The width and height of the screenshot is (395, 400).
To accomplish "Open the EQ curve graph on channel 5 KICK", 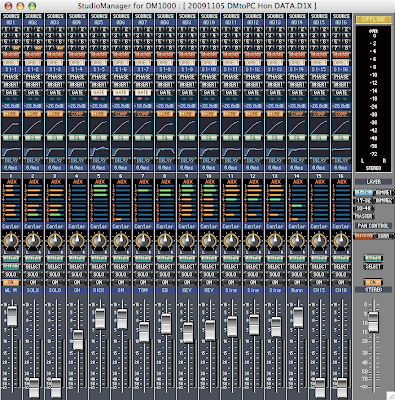I will (99, 150).
